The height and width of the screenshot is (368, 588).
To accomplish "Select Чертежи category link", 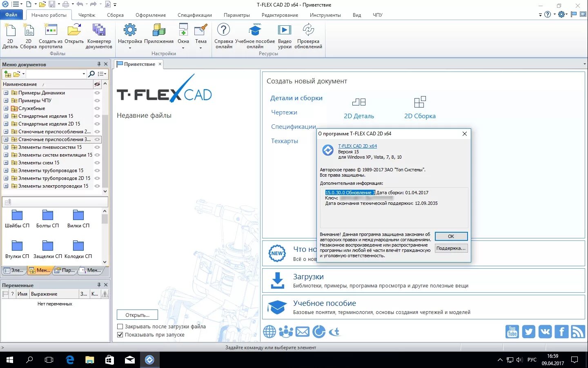I will pyautogui.click(x=284, y=112).
